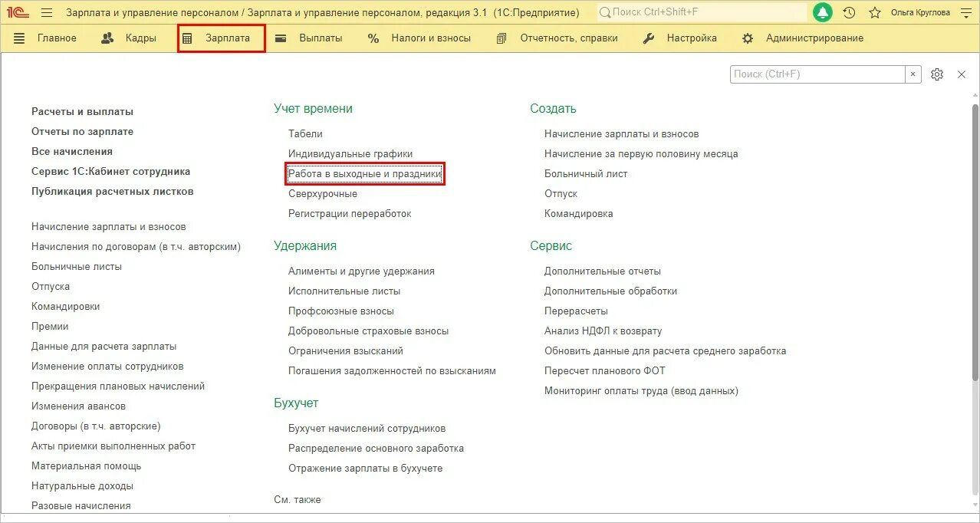Image resolution: width=980 pixels, height=523 pixels.
Task: Open Разовые начисления
Action: tap(81, 506)
